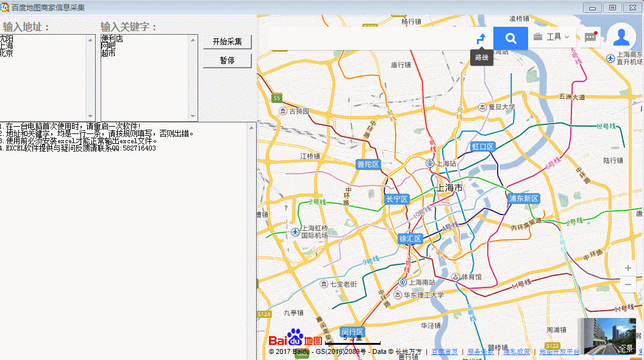Click the 五洲大道 road label

572,97
